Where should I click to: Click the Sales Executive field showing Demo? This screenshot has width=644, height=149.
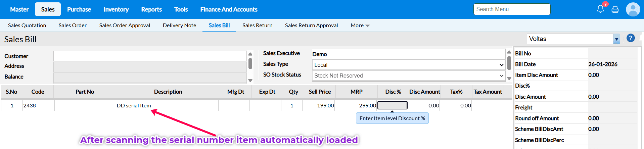tap(408, 54)
